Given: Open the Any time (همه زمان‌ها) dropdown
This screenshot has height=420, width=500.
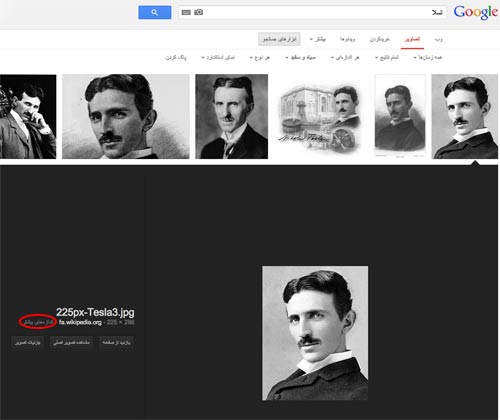Looking at the screenshot, I should (428, 57).
